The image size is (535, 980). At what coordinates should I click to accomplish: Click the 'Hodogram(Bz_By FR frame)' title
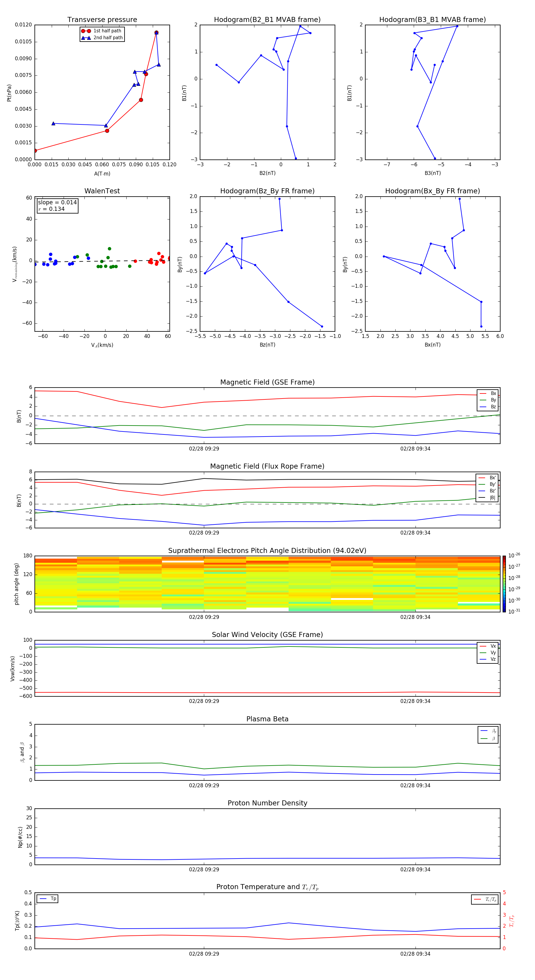pyautogui.click(x=267, y=191)
